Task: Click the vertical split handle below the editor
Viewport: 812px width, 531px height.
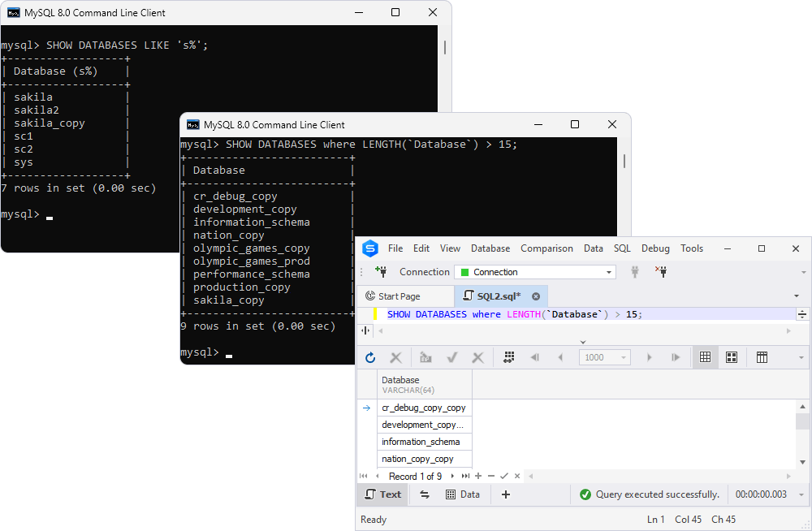Action: (x=365, y=330)
